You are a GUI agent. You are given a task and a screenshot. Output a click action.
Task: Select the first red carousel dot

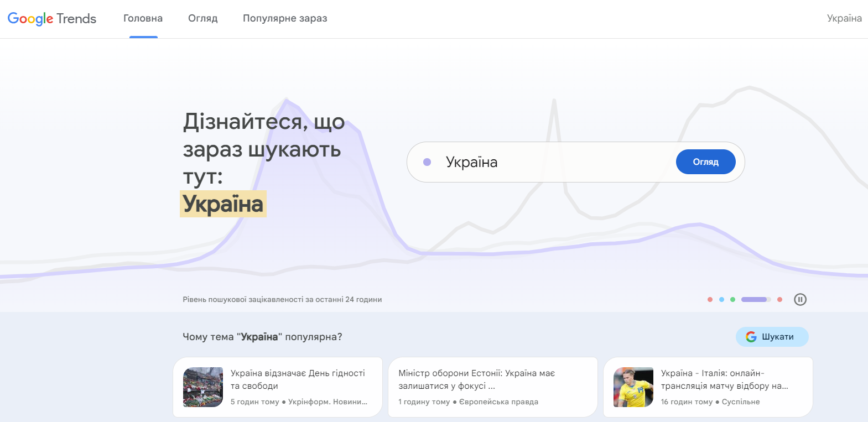pyautogui.click(x=710, y=299)
